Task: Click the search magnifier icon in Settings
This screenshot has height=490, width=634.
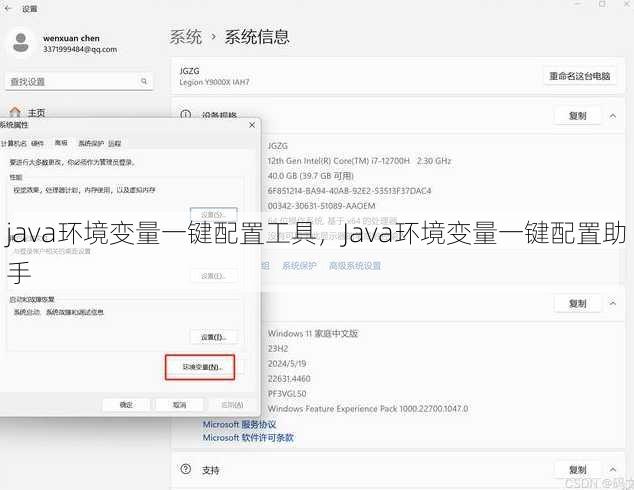Action: (x=144, y=81)
